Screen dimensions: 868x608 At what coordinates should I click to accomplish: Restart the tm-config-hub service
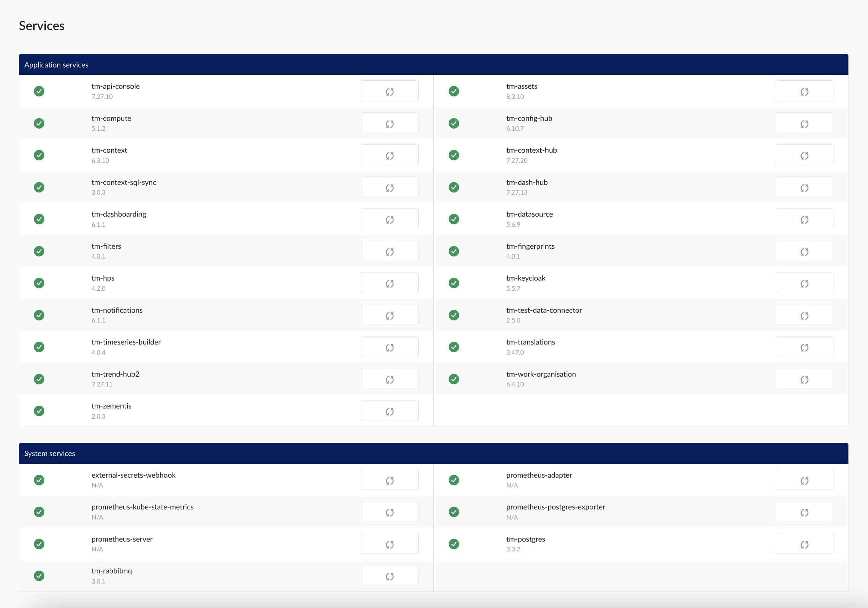coord(804,123)
